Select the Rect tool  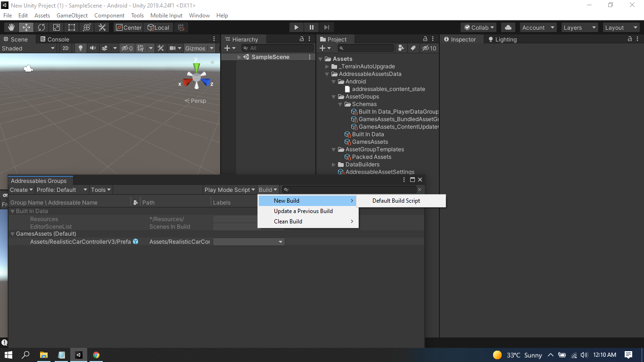pyautogui.click(x=72, y=27)
